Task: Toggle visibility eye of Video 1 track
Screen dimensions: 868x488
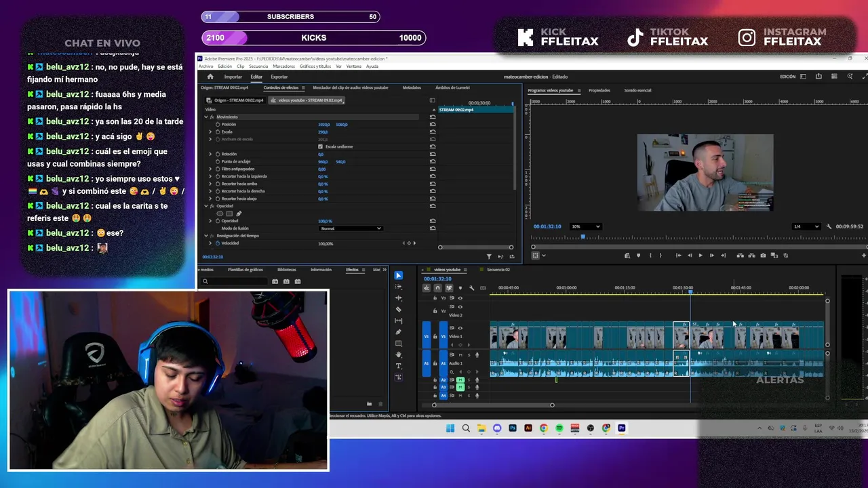Action: point(460,328)
